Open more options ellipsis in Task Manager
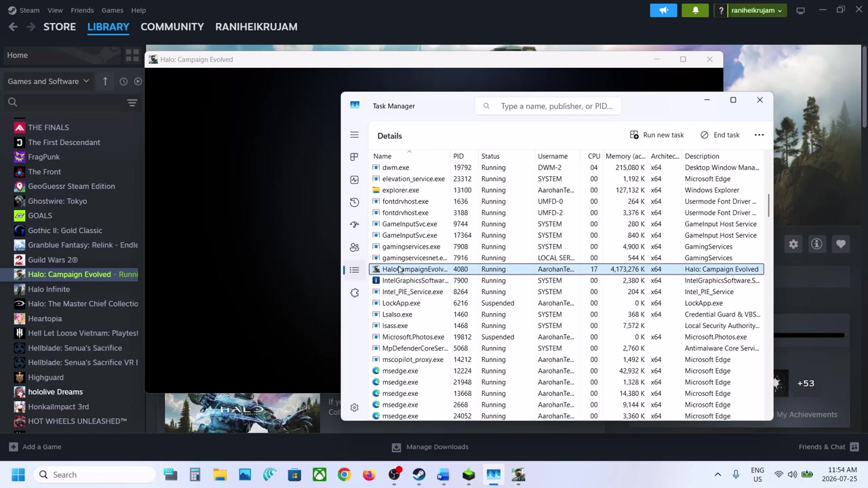 tap(759, 135)
